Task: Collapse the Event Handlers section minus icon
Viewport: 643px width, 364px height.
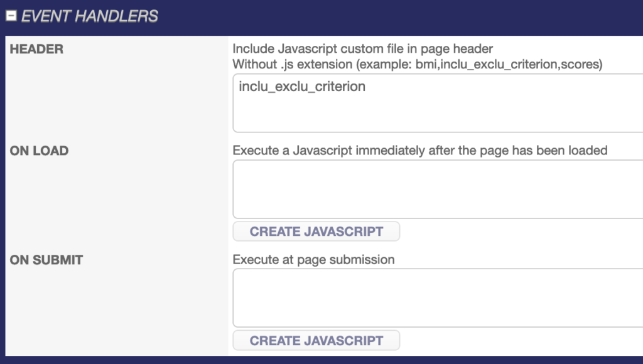Action: (11, 16)
